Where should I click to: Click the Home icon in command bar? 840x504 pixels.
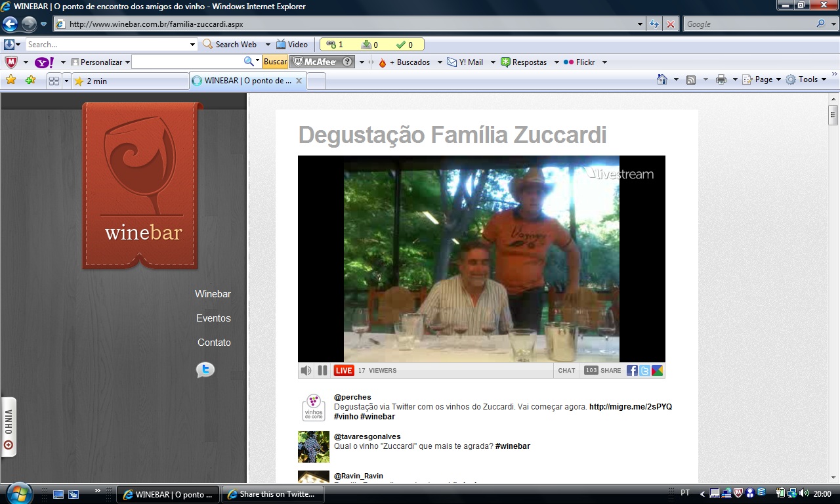click(662, 79)
